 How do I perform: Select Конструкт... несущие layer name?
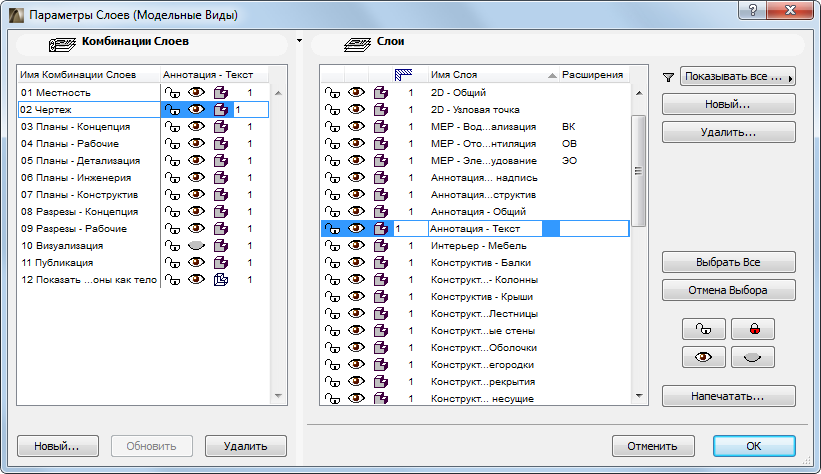(482, 399)
